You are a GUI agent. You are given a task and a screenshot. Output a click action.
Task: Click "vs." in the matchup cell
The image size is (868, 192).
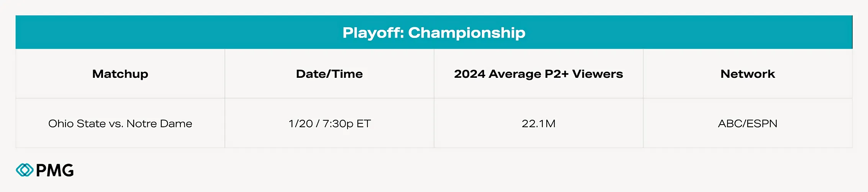(116, 123)
